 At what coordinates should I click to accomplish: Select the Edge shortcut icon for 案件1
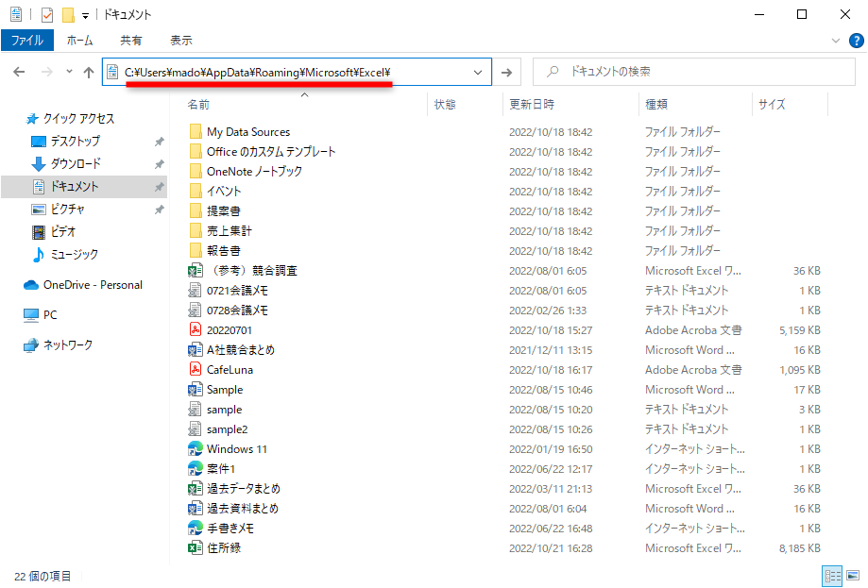pos(195,469)
